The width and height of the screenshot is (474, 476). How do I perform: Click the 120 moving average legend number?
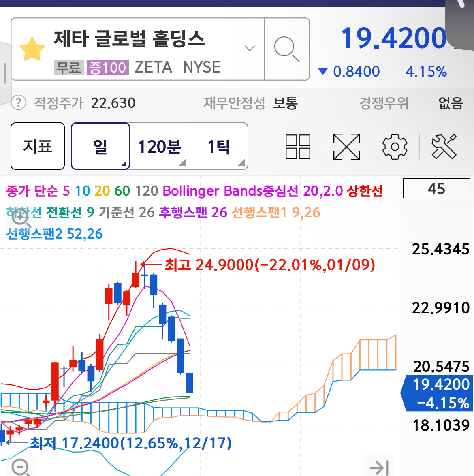point(147,191)
